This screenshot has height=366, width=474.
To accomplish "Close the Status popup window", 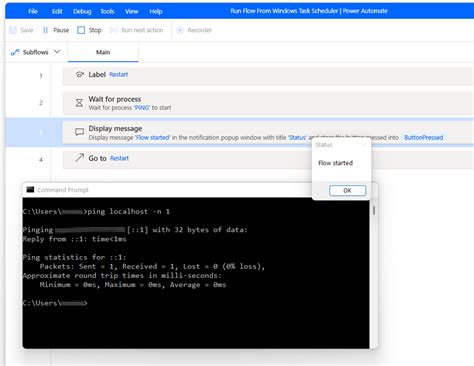I will pos(364,144).
